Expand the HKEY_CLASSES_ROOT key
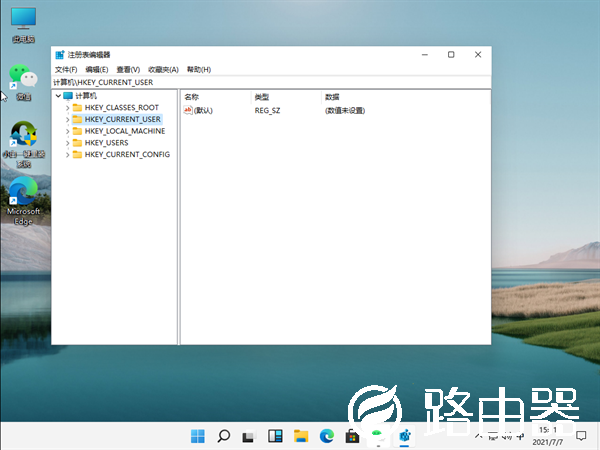This screenshot has width=600, height=450. point(67,108)
